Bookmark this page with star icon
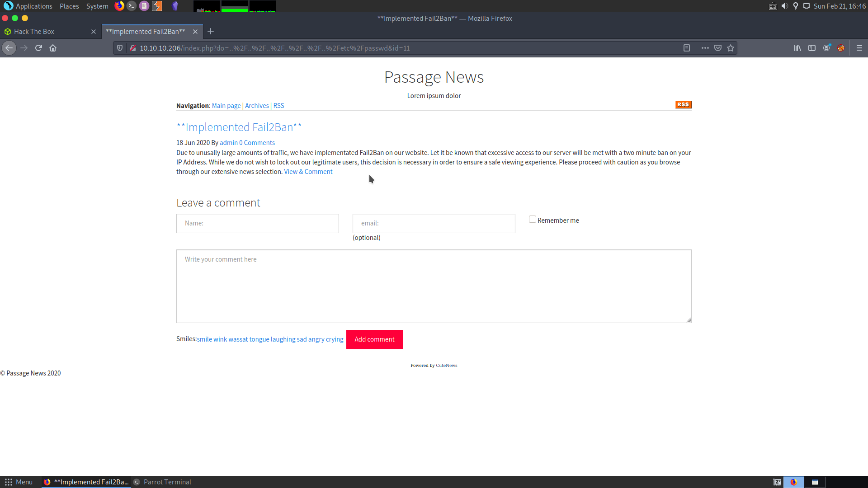Viewport: 868px width, 488px height. (x=731, y=48)
